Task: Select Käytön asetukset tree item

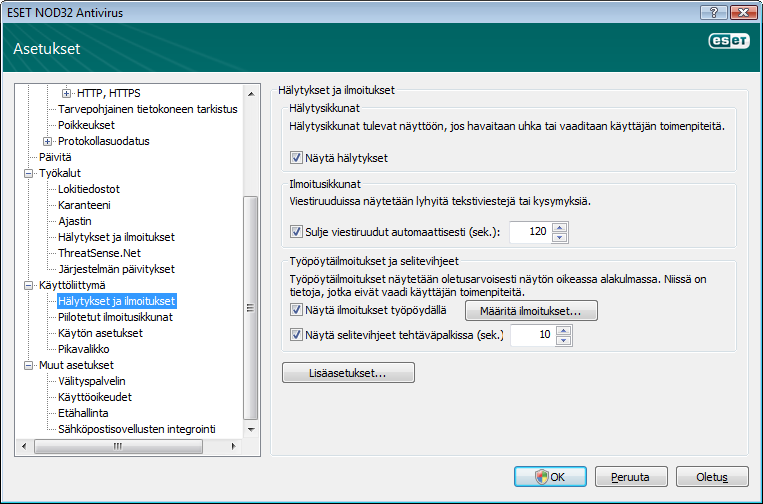Action: point(100,333)
